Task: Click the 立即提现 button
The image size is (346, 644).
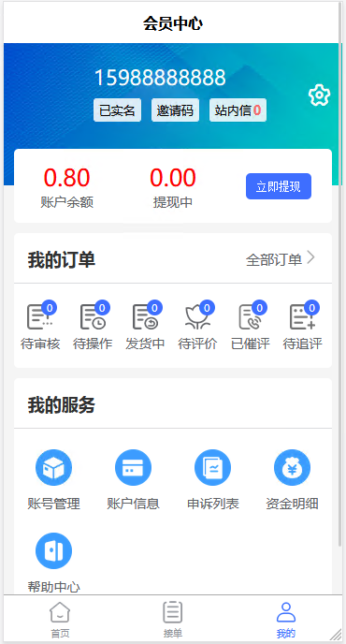Action: coord(279,186)
